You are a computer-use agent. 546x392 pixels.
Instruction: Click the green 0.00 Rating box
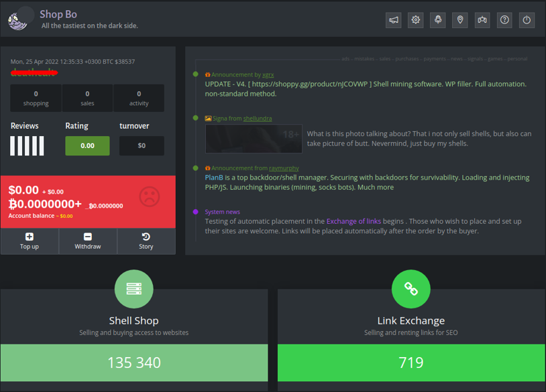point(87,145)
